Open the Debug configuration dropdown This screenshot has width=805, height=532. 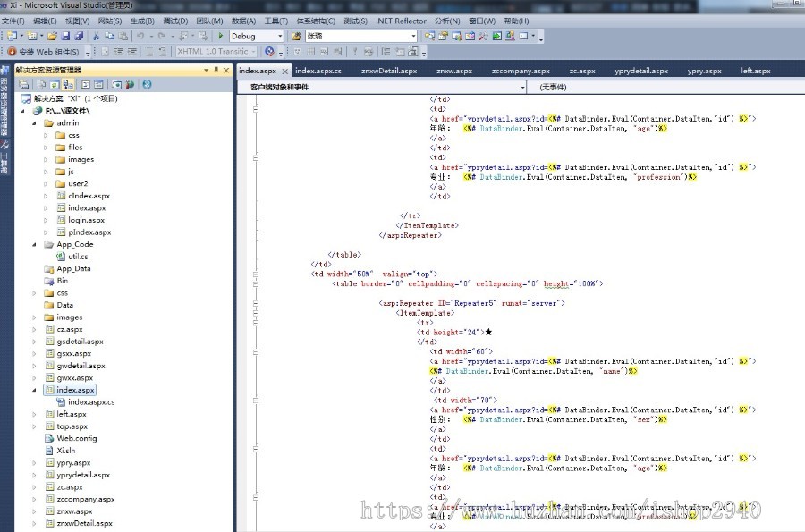click(279, 36)
